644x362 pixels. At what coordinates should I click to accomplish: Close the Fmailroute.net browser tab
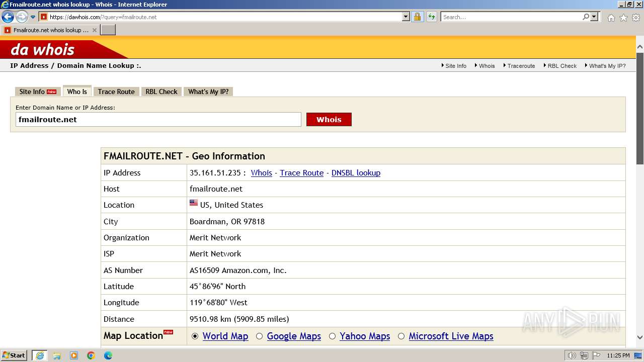(94, 30)
